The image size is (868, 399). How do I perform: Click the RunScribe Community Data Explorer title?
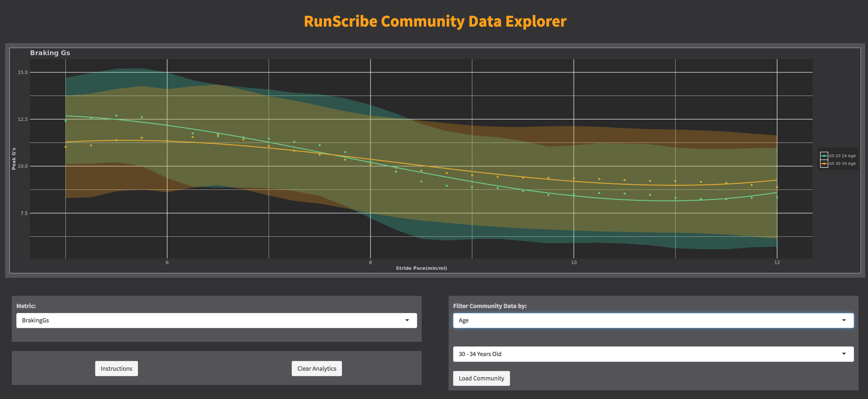[435, 21]
